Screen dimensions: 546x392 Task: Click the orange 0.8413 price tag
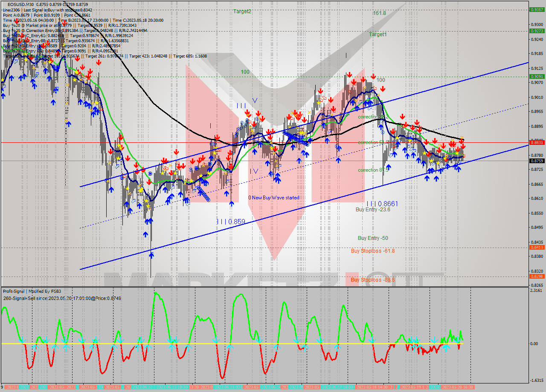(536, 247)
